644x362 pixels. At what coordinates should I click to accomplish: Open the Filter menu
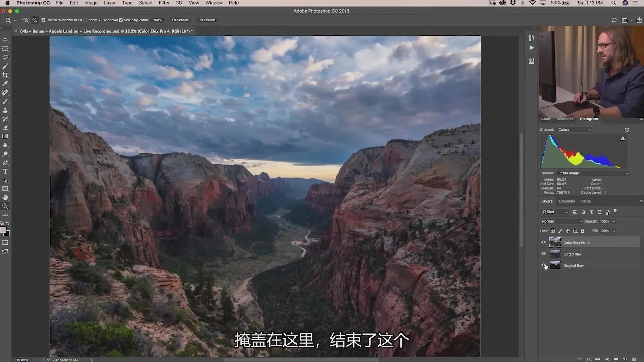[x=164, y=3]
